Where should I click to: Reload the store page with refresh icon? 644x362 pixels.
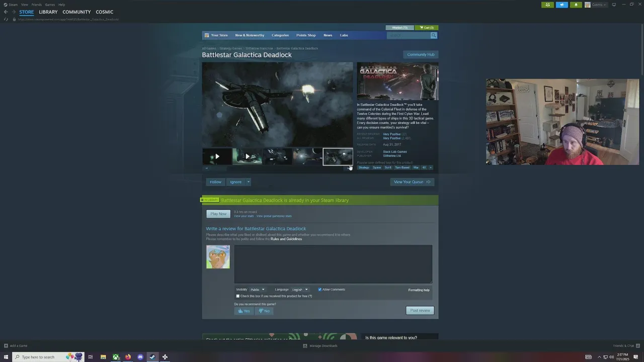(x=6, y=19)
